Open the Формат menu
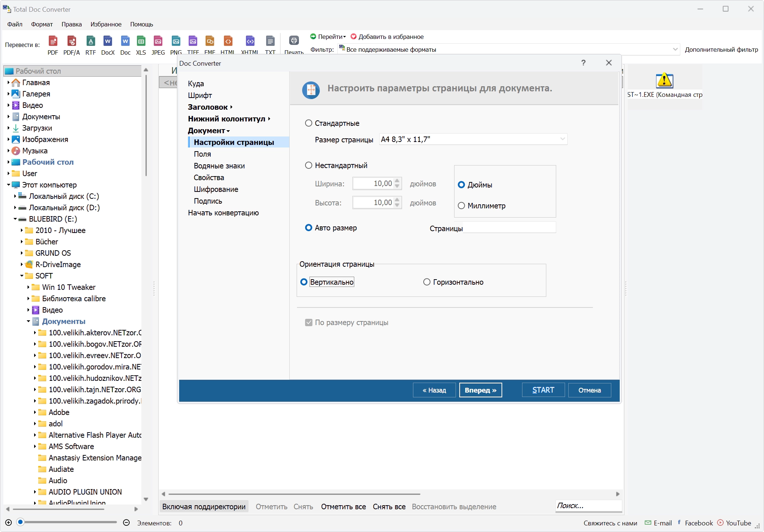764x532 pixels. pos(42,24)
